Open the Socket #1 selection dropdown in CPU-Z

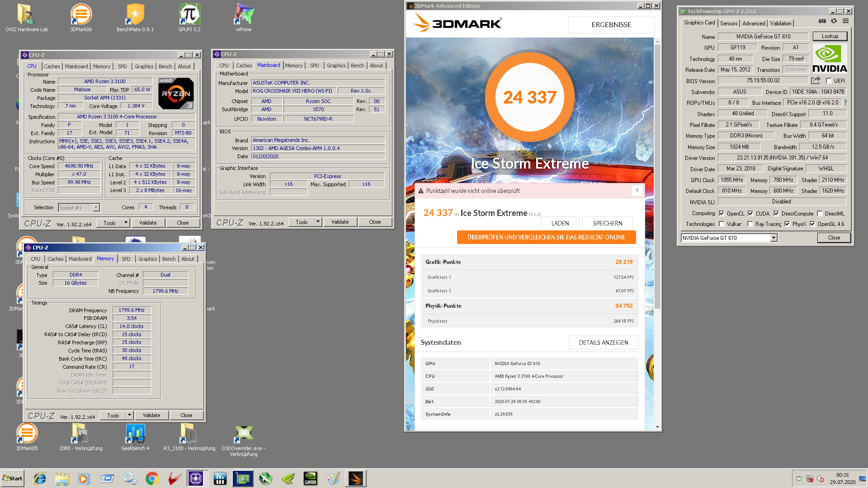coord(79,207)
